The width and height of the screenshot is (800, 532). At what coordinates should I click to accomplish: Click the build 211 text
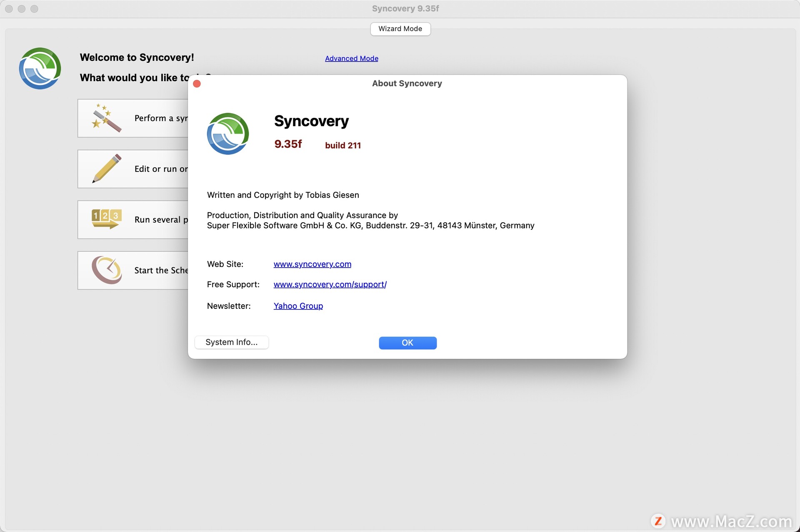pyautogui.click(x=343, y=145)
